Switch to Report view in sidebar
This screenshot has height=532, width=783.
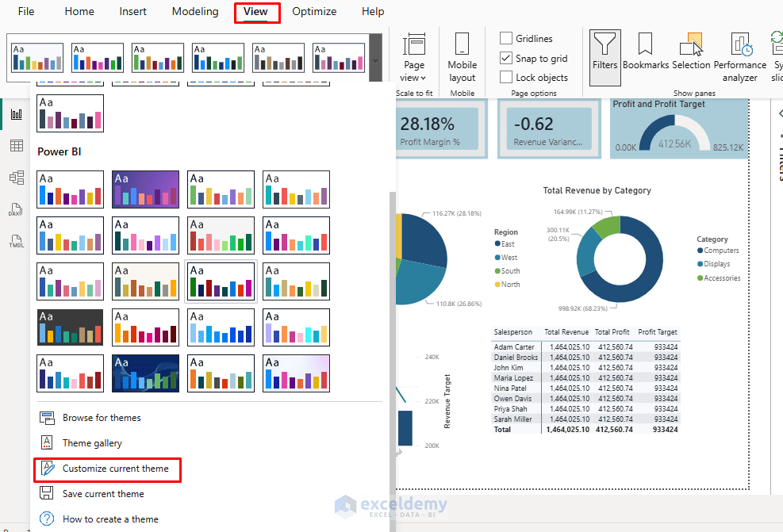pos(17,114)
